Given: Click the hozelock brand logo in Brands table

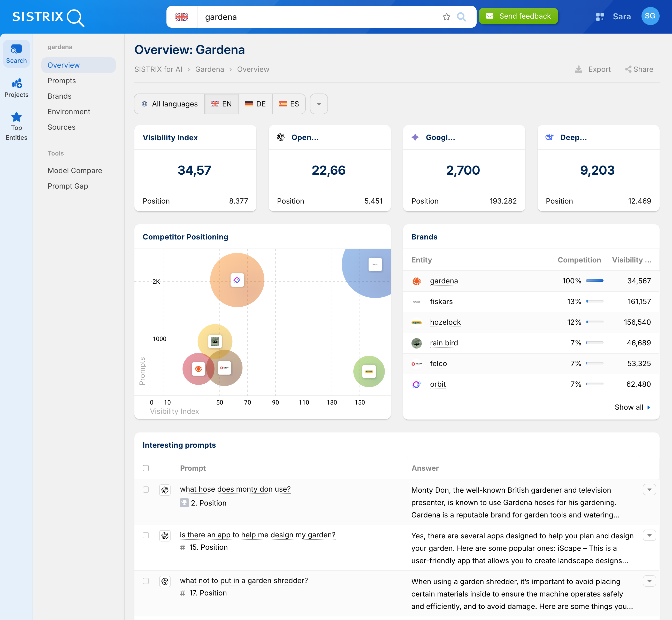Looking at the screenshot, I should [x=416, y=322].
